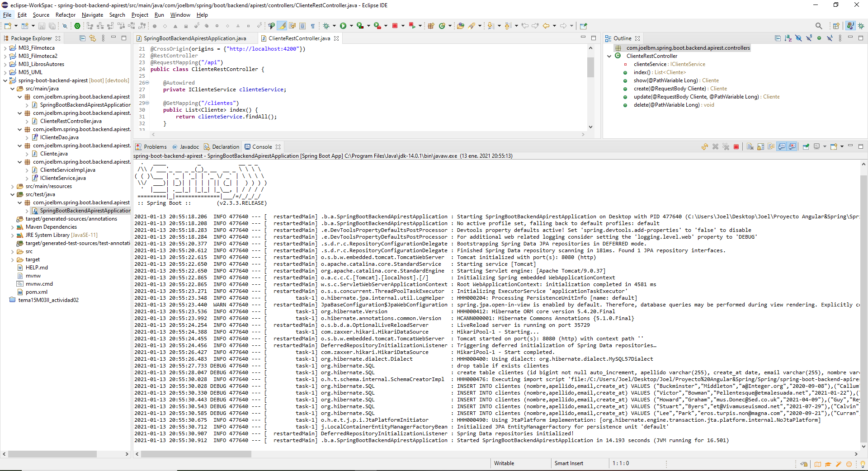Collapse ClienteRestController class in Outline

(609, 56)
